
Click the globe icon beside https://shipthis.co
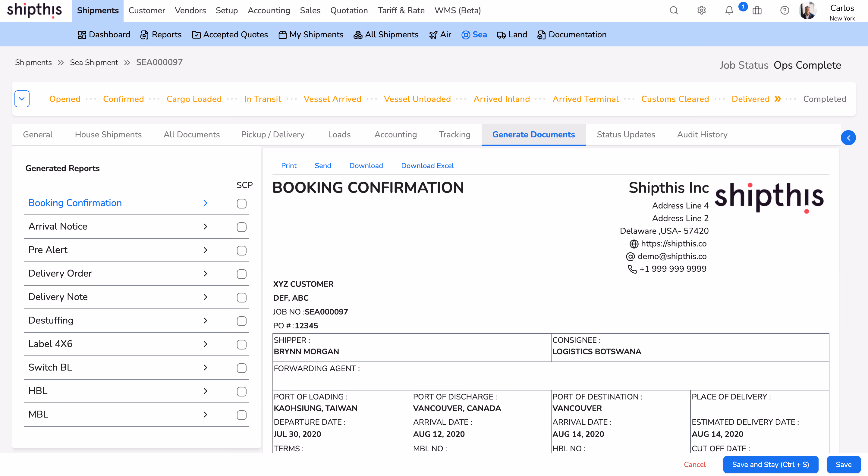click(x=634, y=244)
